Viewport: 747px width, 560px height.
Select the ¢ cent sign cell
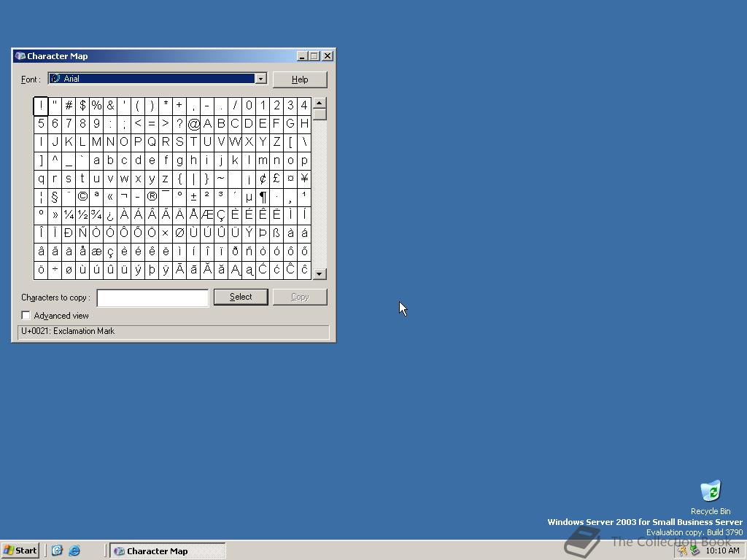(x=263, y=179)
